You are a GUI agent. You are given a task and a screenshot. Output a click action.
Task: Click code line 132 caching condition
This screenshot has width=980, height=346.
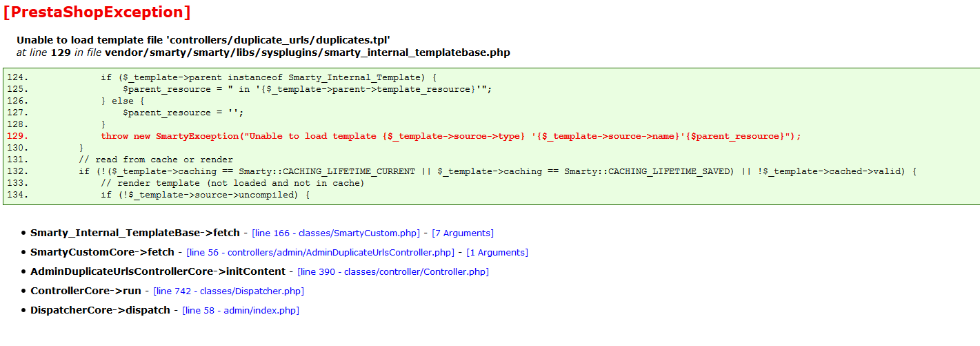click(497, 171)
